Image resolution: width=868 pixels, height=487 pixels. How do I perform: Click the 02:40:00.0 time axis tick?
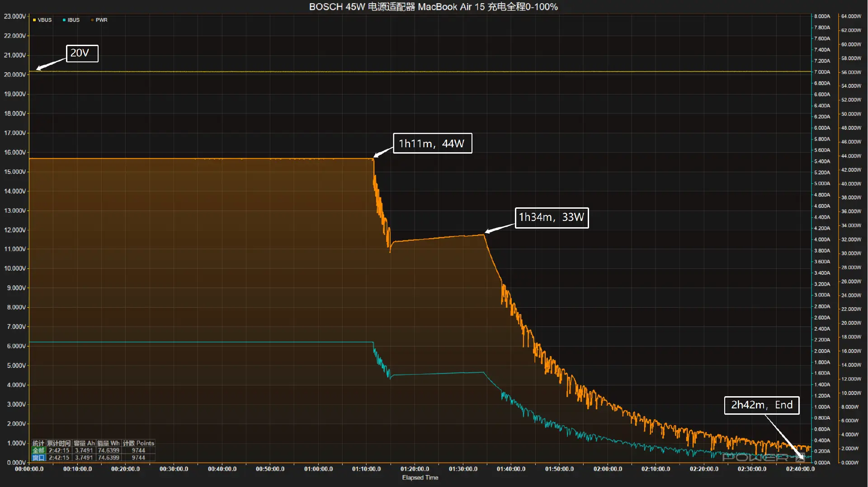click(800, 469)
